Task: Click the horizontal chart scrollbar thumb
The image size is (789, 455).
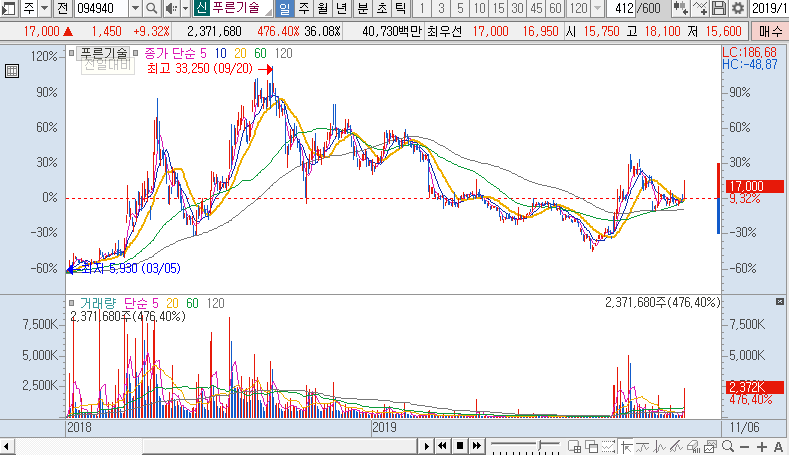Action: click(x=279, y=446)
